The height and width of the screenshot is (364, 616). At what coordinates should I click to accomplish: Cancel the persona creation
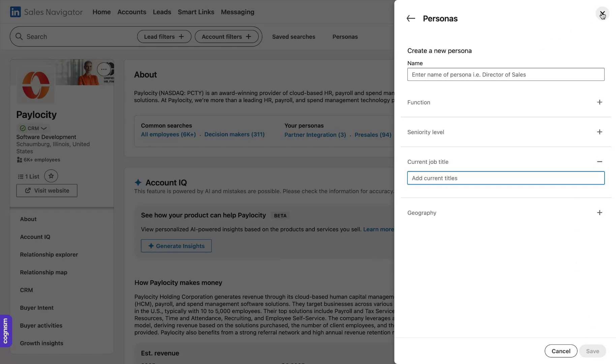tap(561, 351)
